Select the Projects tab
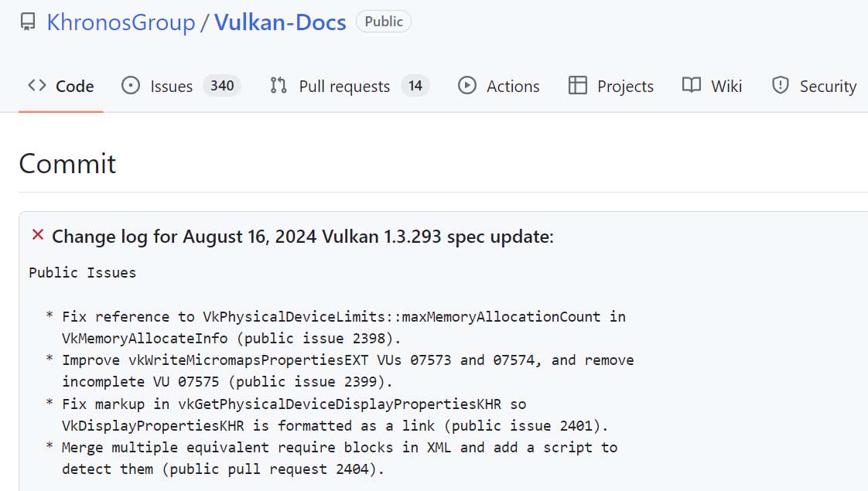868x491 pixels. (x=625, y=86)
